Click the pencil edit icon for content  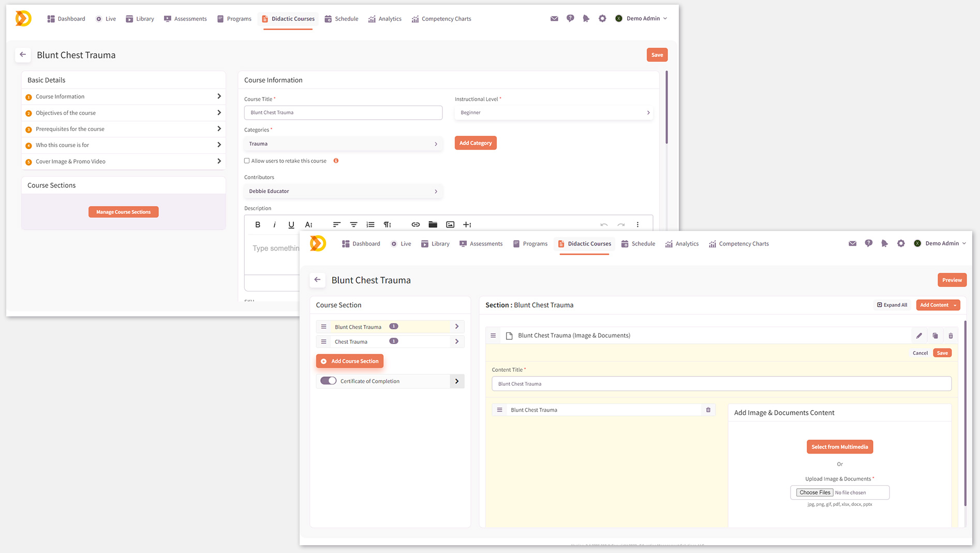(x=919, y=336)
